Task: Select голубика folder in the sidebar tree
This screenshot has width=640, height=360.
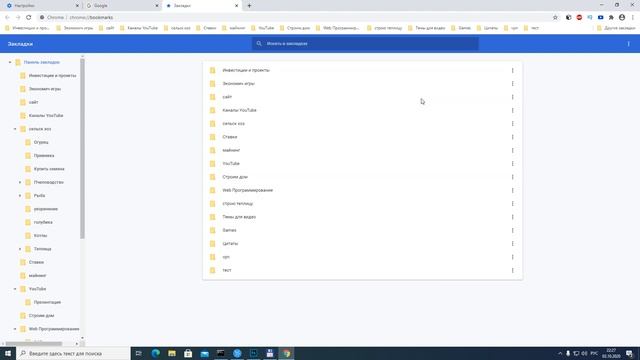Action: click(43, 222)
